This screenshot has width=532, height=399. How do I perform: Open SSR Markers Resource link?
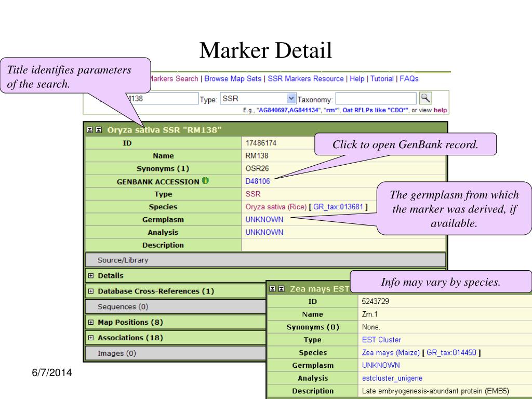pyautogui.click(x=305, y=79)
